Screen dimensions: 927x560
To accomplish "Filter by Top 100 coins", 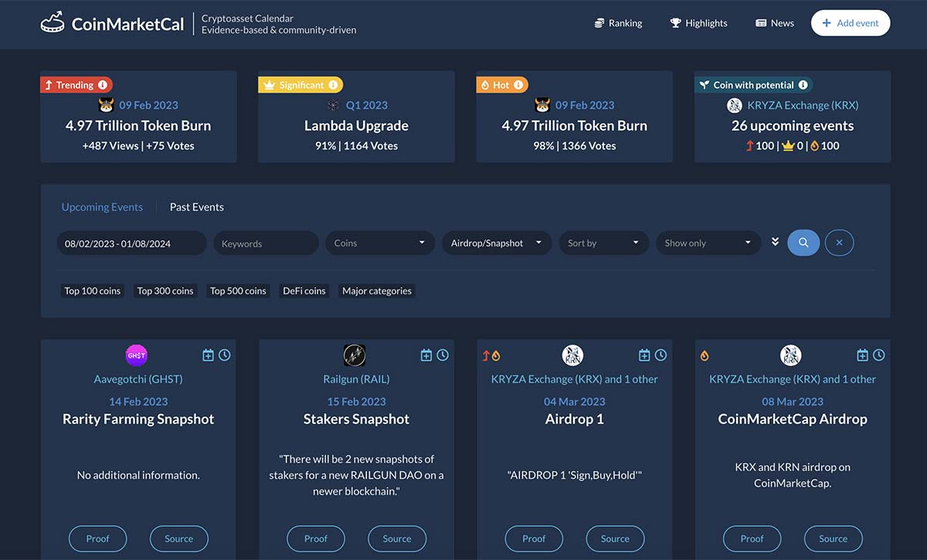I will pos(93,291).
